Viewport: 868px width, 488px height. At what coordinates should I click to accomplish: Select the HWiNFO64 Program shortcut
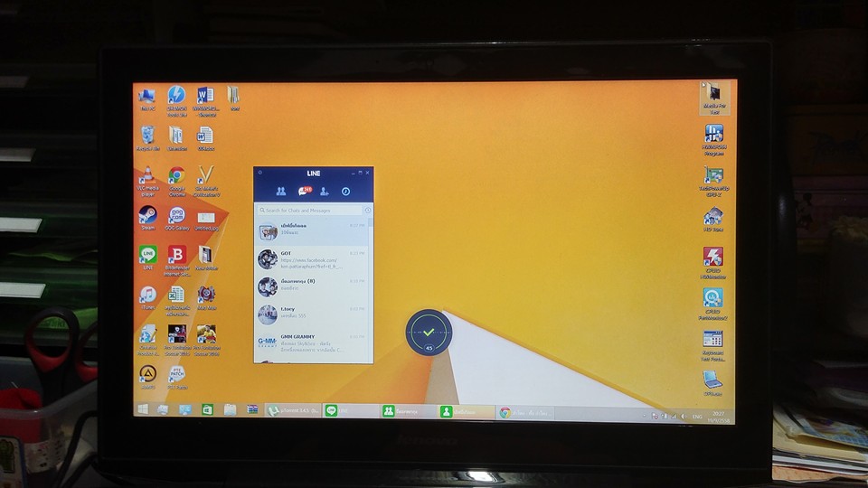(x=713, y=140)
